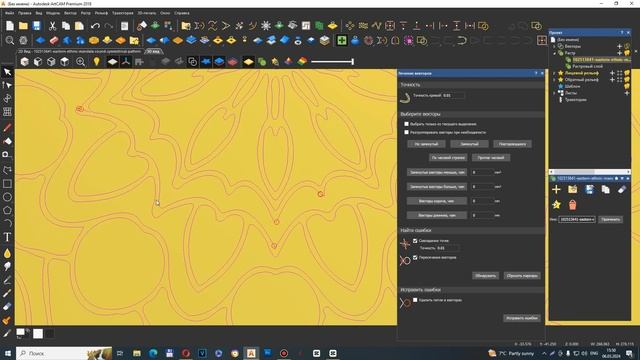Enable 'Удалить петли в векторах' checkbox
640x360 pixels.
pos(415,300)
